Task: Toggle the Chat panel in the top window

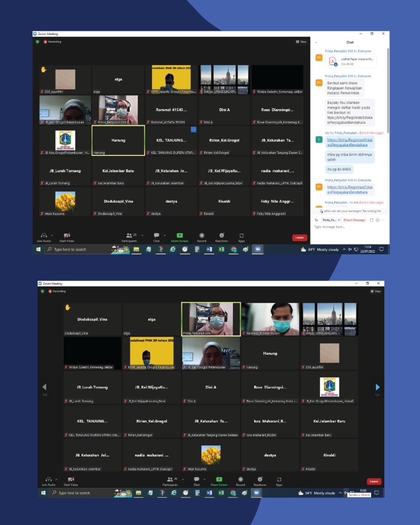Action: click(x=156, y=237)
